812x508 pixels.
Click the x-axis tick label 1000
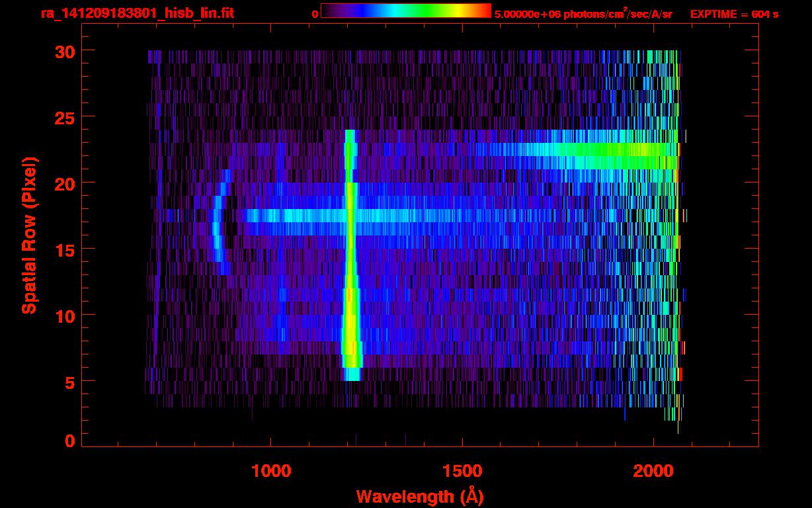271,470
